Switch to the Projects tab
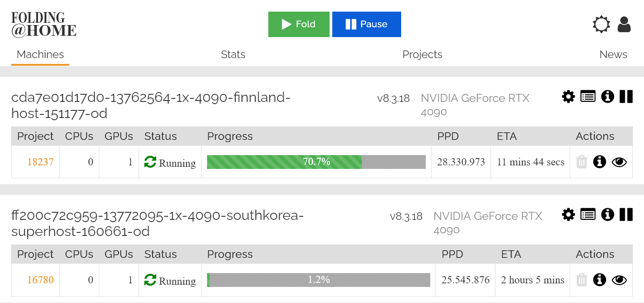Viewport: 644px width, 303px height. point(422,55)
